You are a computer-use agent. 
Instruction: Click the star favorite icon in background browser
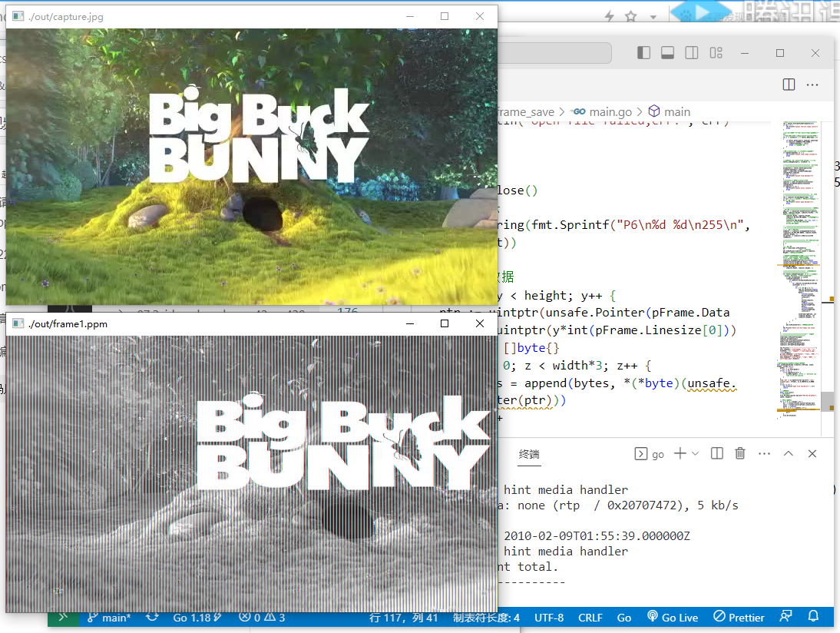(631, 16)
